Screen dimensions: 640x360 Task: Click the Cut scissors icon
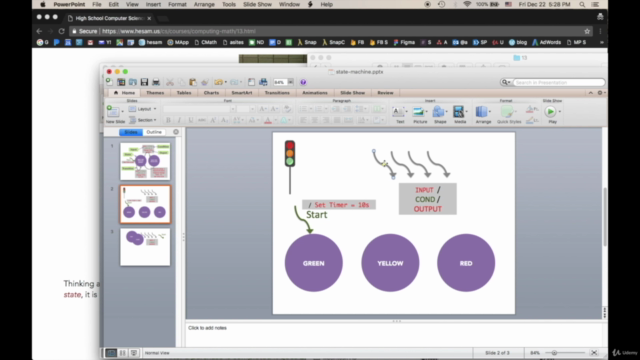click(x=169, y=82)
